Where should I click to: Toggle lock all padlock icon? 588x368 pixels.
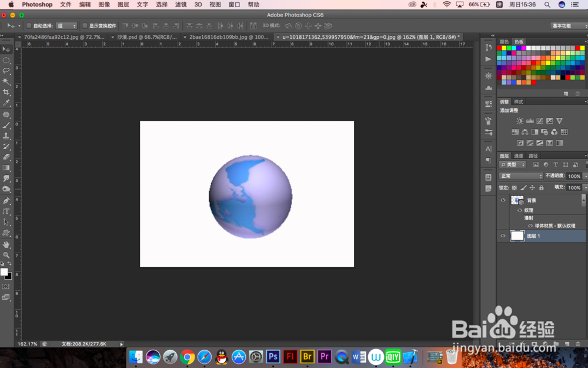tap(541, 188)
